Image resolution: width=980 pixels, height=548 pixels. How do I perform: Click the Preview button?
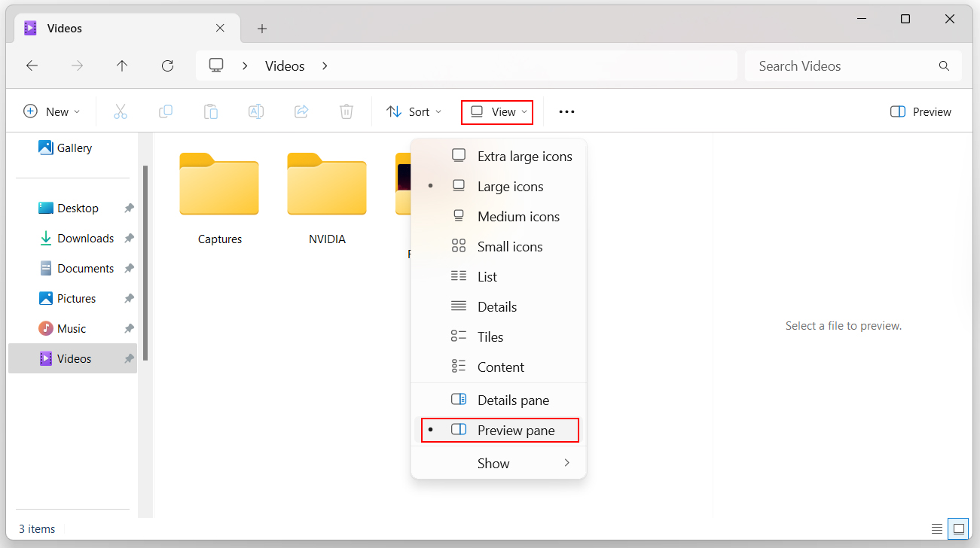pyautogui.click(x=920, y=111)
